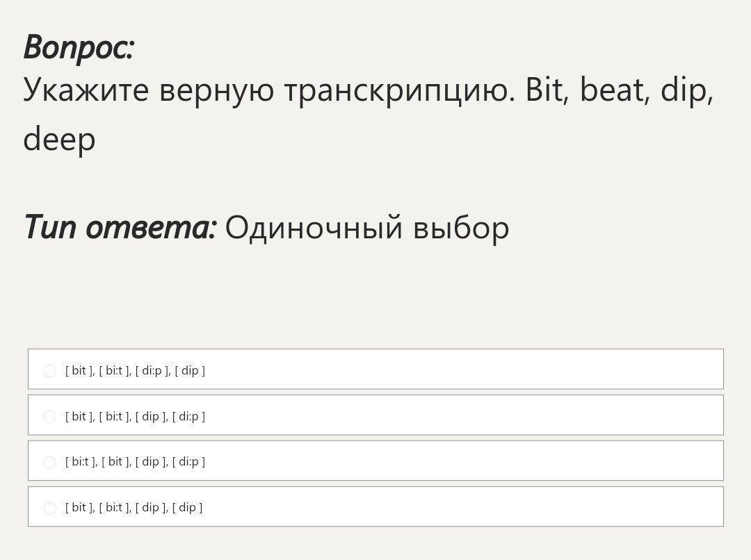Click the word "dip," in the question
The width and height of the screenshot is (751, 560).
click(687, 90)
